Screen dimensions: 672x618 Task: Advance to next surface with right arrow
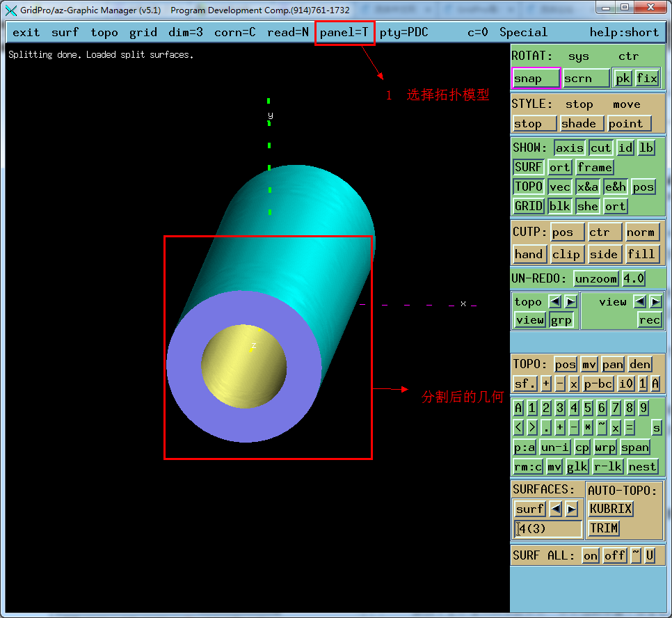tap(572, 509)
